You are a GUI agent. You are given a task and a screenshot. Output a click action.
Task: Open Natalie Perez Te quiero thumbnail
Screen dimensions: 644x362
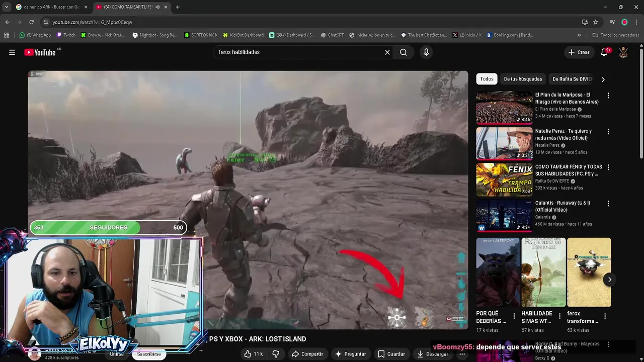click(x=504, y=143)
